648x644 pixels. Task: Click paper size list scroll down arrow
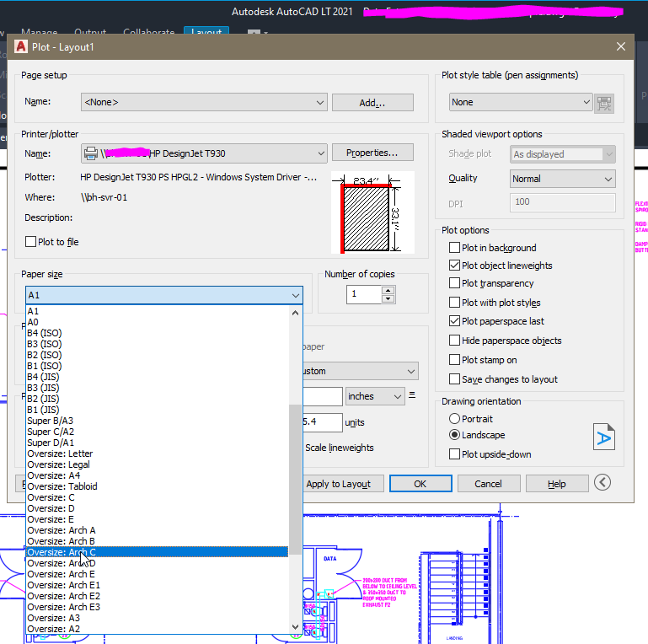click(295, 626)
